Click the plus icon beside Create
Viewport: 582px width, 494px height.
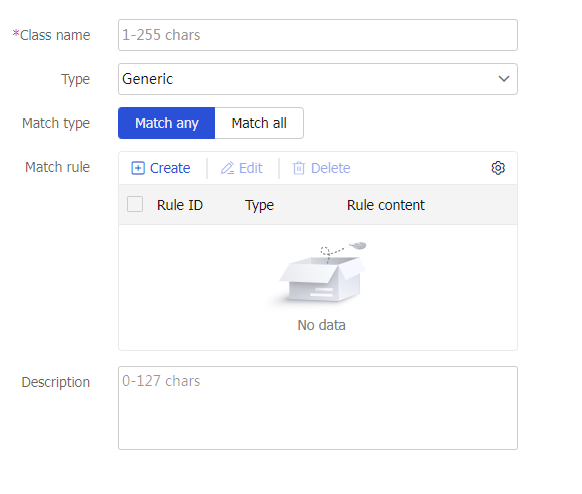[x=138, y=168]
